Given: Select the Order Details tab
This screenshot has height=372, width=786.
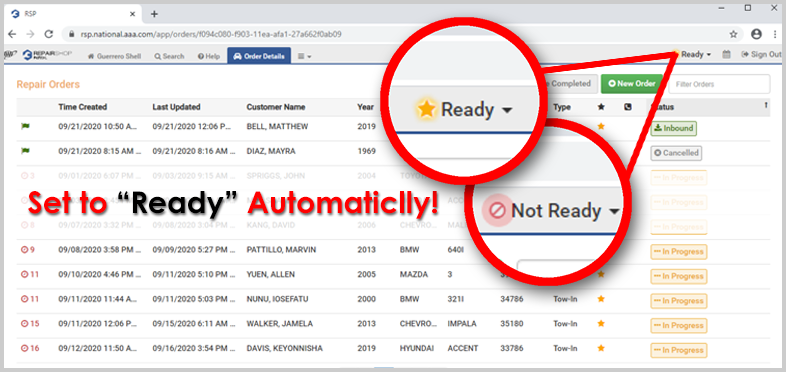Looking at the screenshot, I should pos(259,56).
